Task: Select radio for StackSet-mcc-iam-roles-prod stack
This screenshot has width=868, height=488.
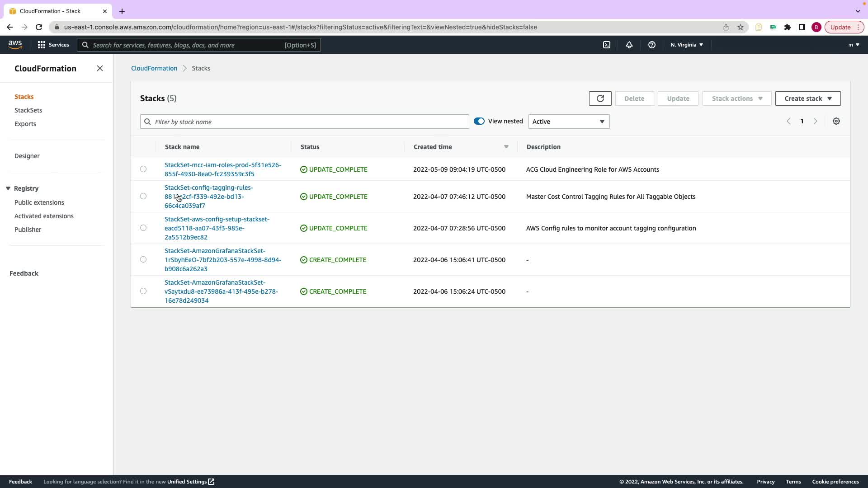Action: (143, 169)
